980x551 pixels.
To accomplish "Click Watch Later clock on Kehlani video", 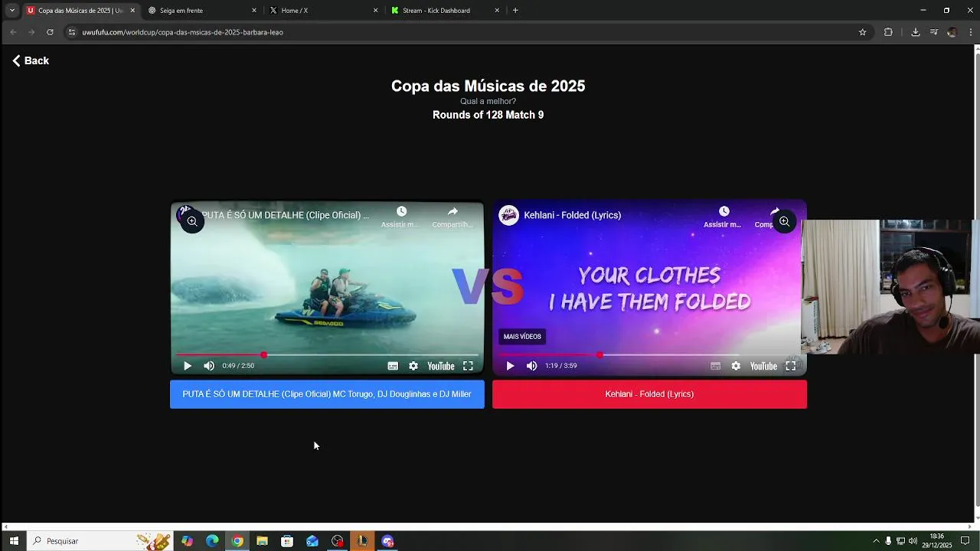I will (x=724, y=212).
